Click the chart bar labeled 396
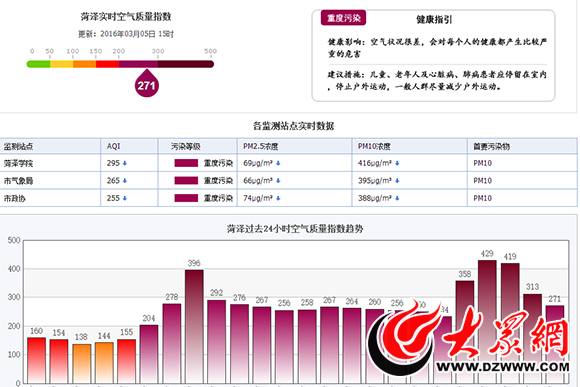 [x=194, y=326]
